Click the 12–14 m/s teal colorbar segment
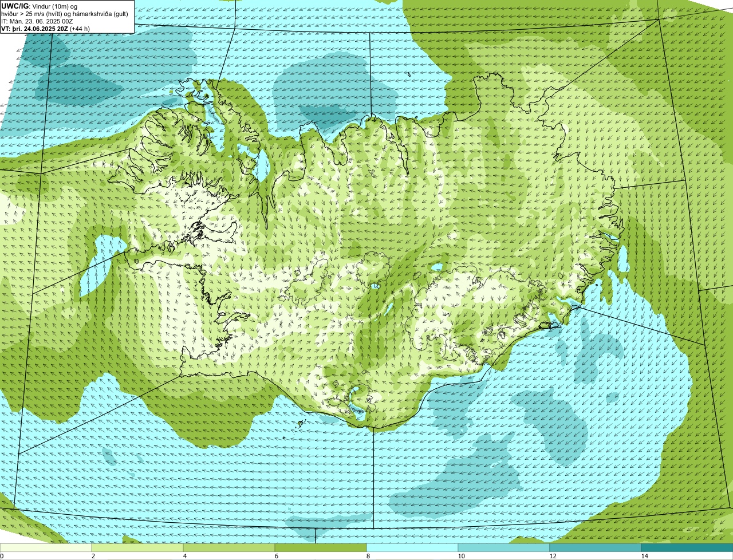Screen dimensions: 733x560 (596, 547)
